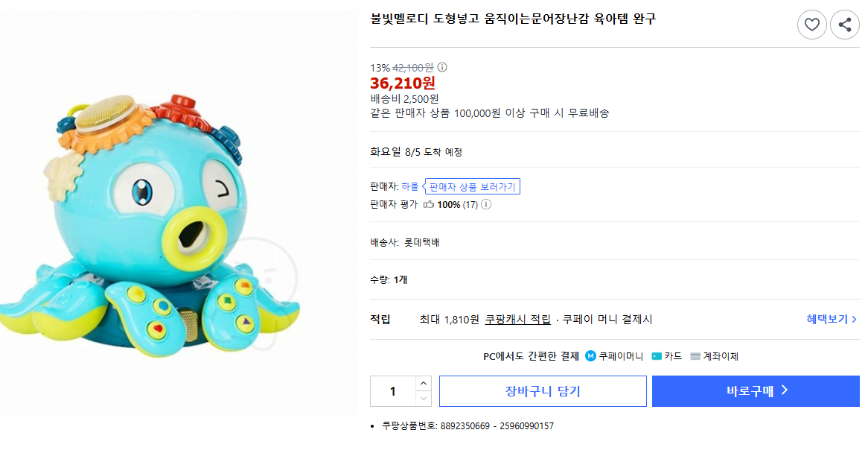Viewport: 868px width, 462px height.
Task: Open the info icon beside original price
Action: pyautogui.click(x=442, y=68)
